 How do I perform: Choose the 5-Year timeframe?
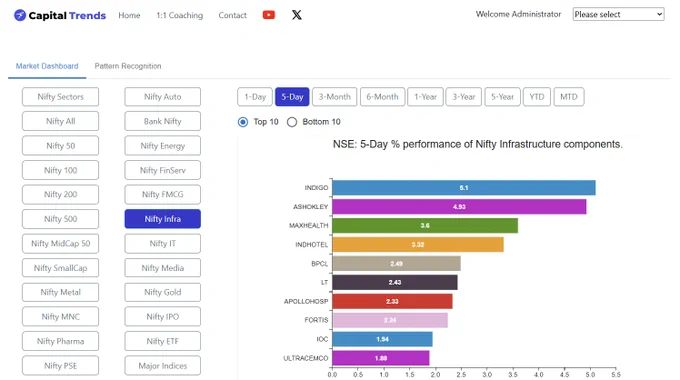point(502,97)
